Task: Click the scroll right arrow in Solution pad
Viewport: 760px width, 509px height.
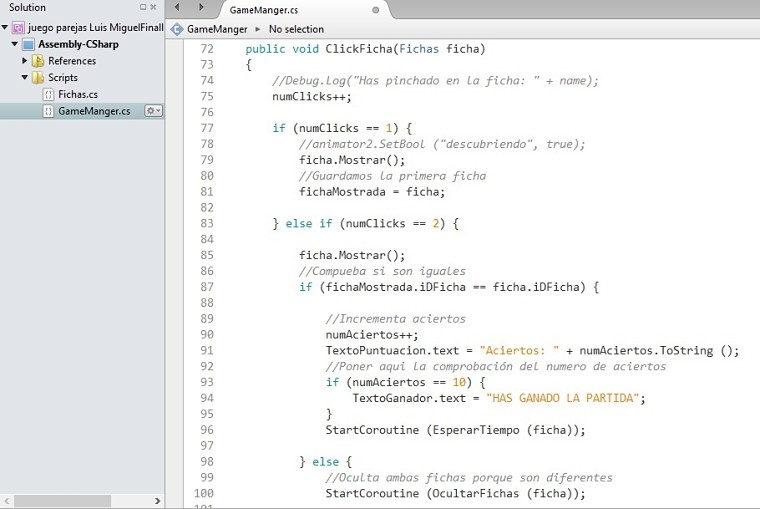Action: point(157,501)
